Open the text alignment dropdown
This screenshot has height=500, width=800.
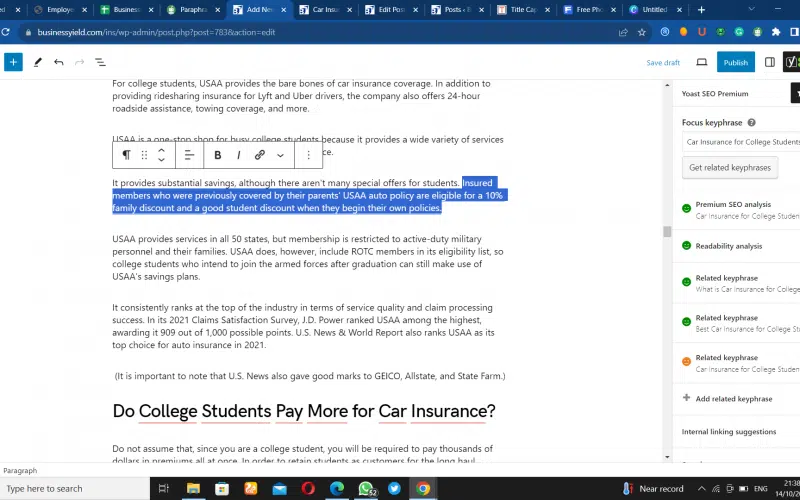pos(189,155)
